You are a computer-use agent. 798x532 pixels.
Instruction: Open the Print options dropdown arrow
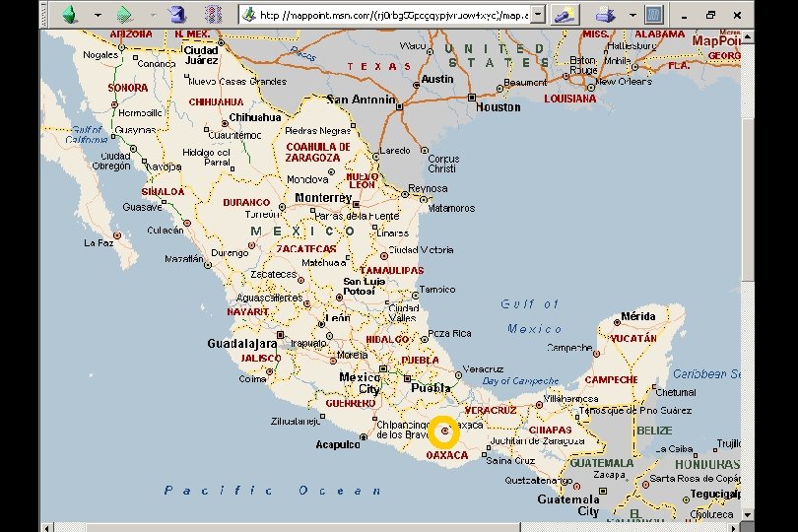pyautogui.click(x=632, y=16)
